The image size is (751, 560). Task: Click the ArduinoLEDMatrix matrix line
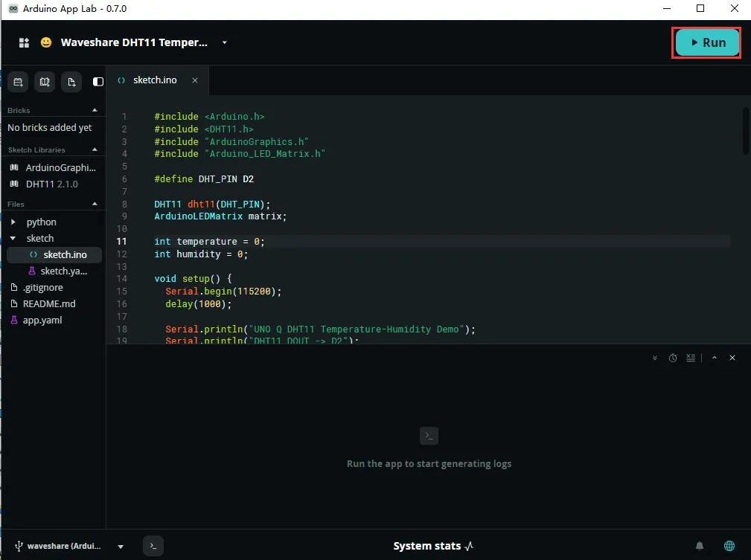(x=220, y=216)
